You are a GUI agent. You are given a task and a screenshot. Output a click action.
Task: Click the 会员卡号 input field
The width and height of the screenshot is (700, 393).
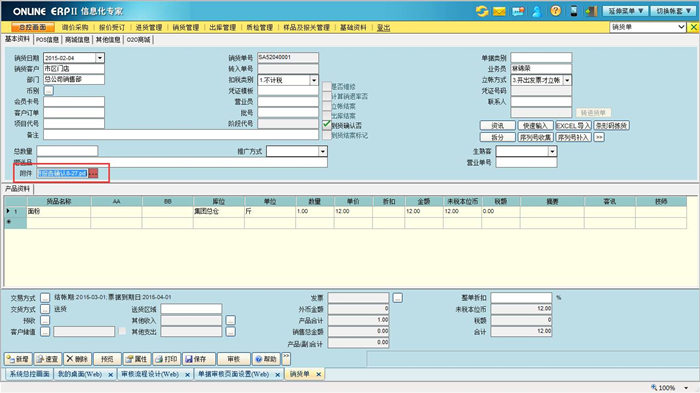[74, 102]
